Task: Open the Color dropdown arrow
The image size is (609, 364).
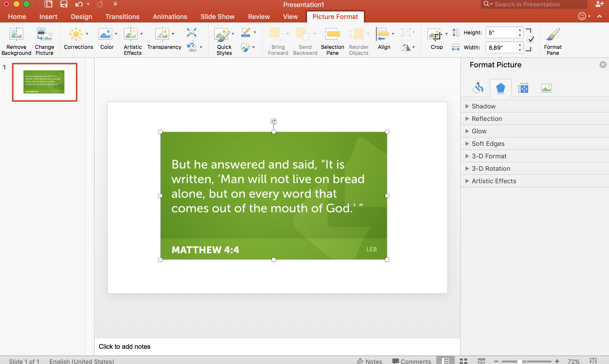Action: (x=116, y=34)
